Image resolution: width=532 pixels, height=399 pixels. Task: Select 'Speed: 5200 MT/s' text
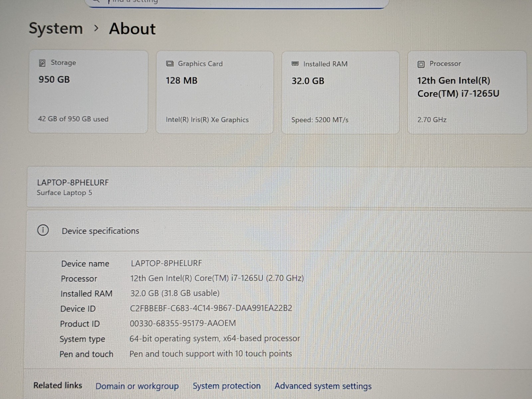(x=320, y=120)
